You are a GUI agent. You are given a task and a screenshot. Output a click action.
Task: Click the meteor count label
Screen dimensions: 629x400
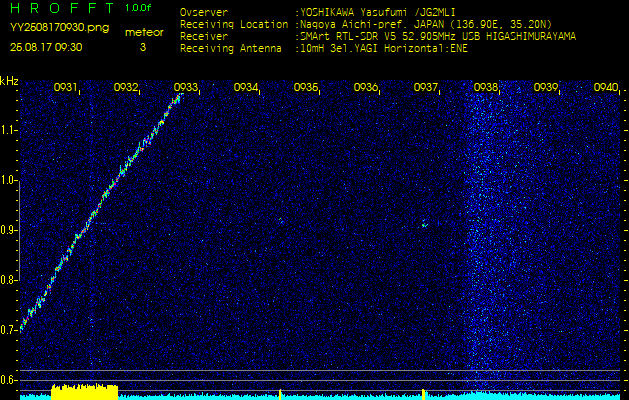click(x=144, y=32)
